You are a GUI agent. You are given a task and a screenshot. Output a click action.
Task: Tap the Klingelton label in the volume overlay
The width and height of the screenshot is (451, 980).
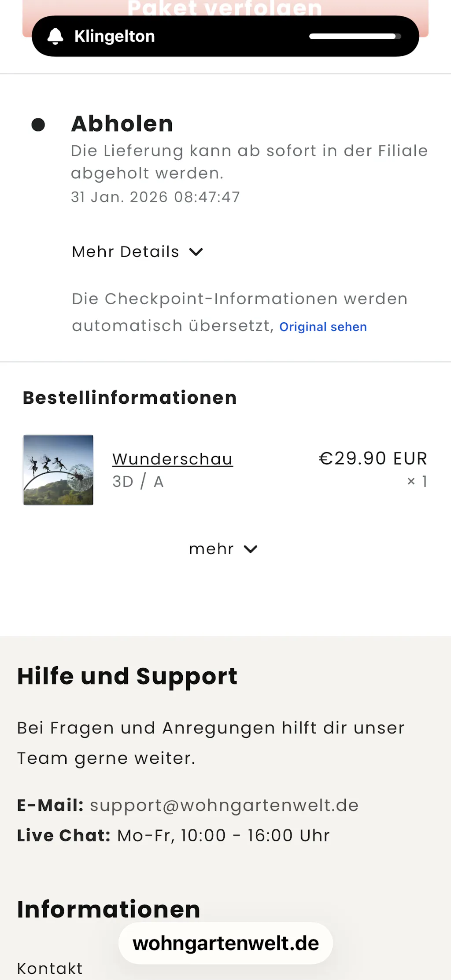tap(115, 36)
